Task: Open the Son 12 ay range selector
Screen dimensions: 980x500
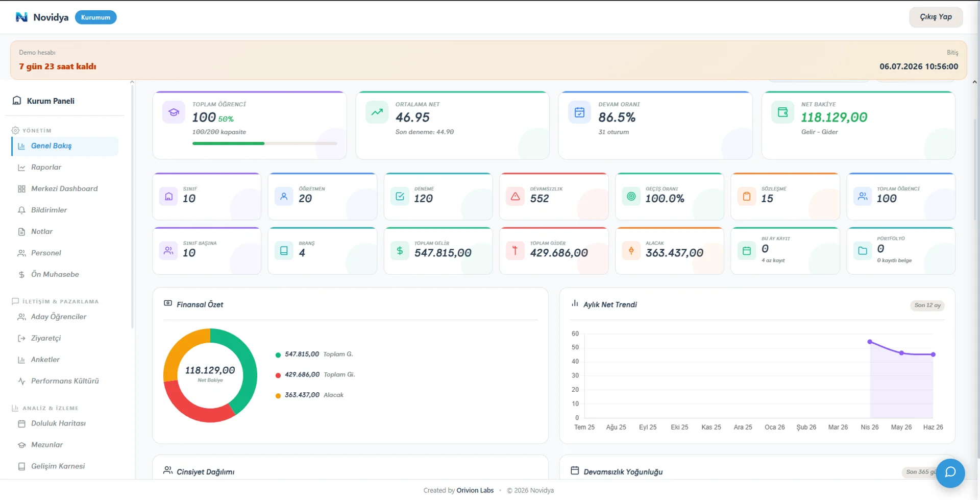Action: point(927,305)
